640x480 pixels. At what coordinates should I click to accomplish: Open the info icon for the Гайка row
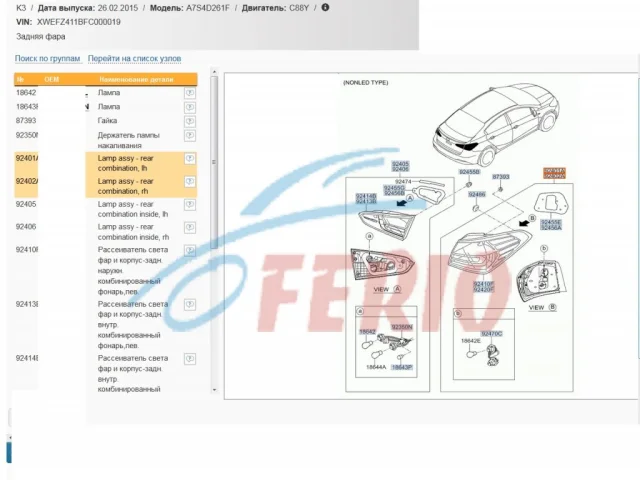tap(189, 120)
